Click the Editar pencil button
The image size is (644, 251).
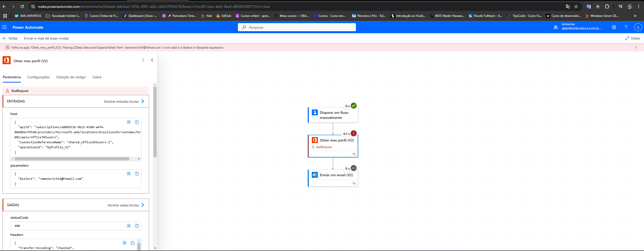(633, 38)
